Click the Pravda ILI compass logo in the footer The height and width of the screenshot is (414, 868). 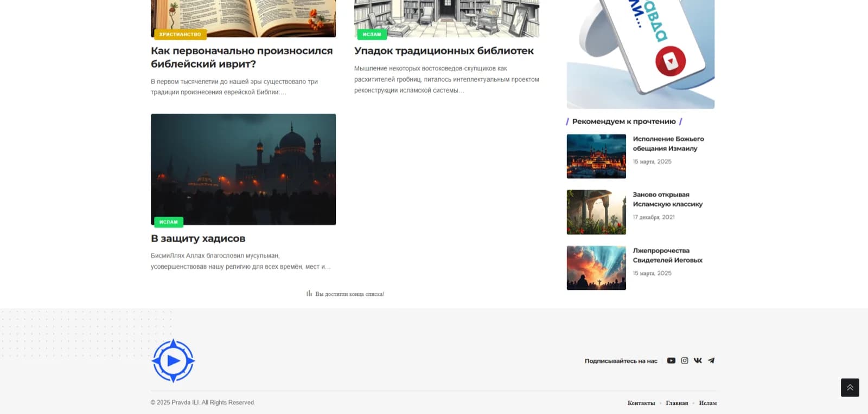click(173, 361)
